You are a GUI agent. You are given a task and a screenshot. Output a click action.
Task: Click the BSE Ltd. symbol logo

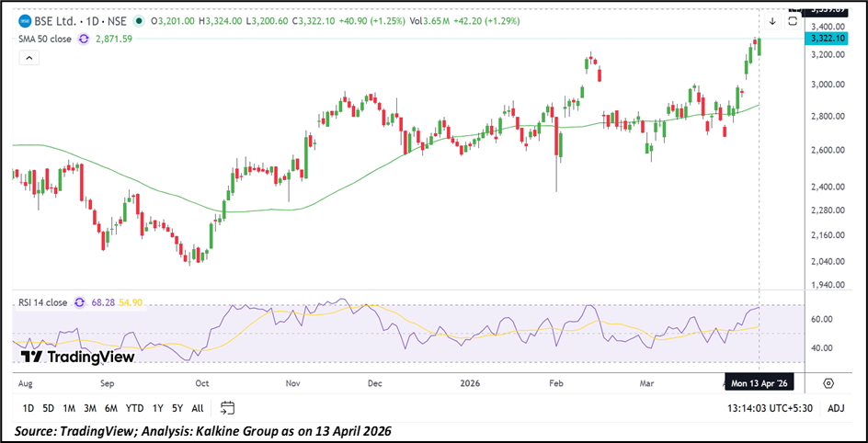(24, 20)
